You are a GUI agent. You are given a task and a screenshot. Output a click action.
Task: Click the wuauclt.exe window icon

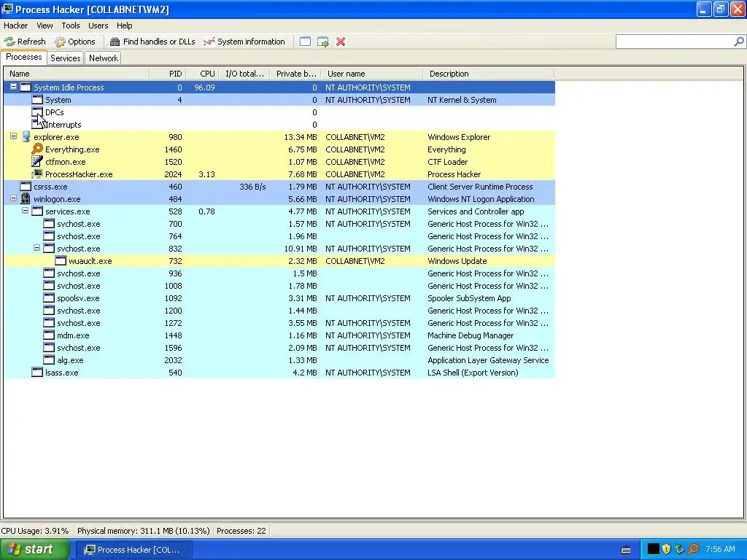61,260
